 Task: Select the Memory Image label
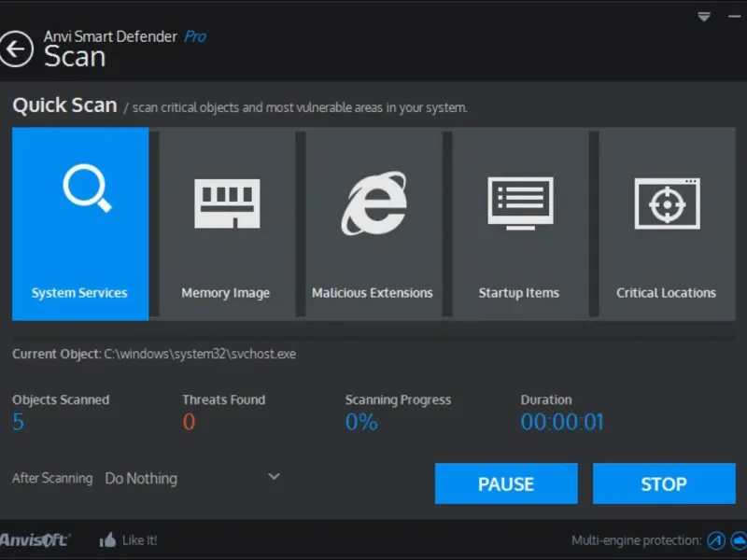225,293
